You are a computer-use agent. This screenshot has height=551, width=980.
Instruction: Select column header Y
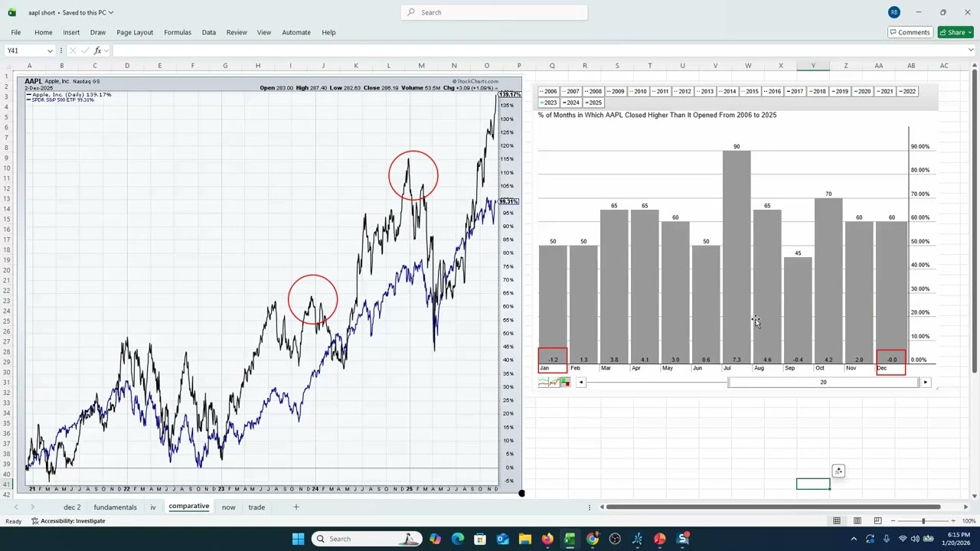click(x=813, y=66)
